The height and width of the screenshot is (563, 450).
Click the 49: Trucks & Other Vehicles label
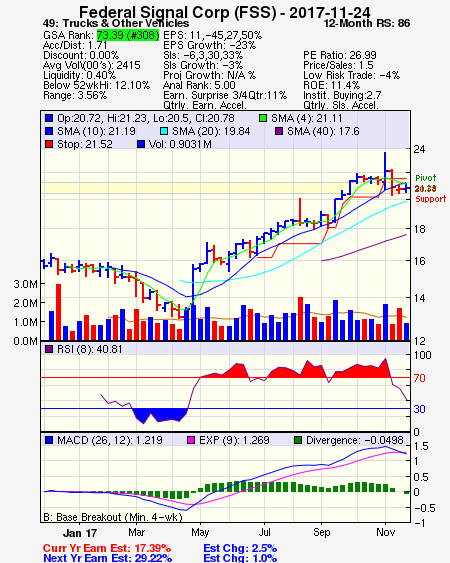[x=116, y=23]
